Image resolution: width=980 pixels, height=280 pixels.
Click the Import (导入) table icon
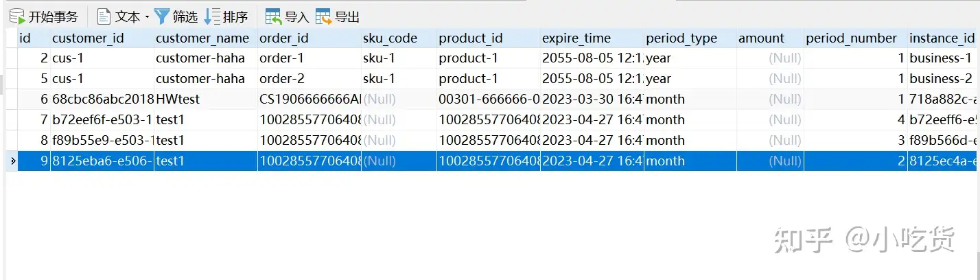click(x=273, y=16)
